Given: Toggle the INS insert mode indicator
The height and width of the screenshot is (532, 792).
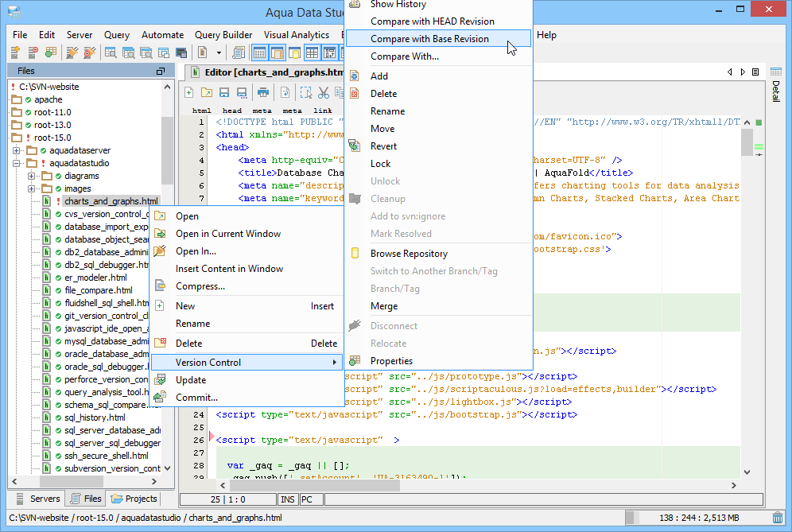Looking at the screenshot, I should click(287, 499).
